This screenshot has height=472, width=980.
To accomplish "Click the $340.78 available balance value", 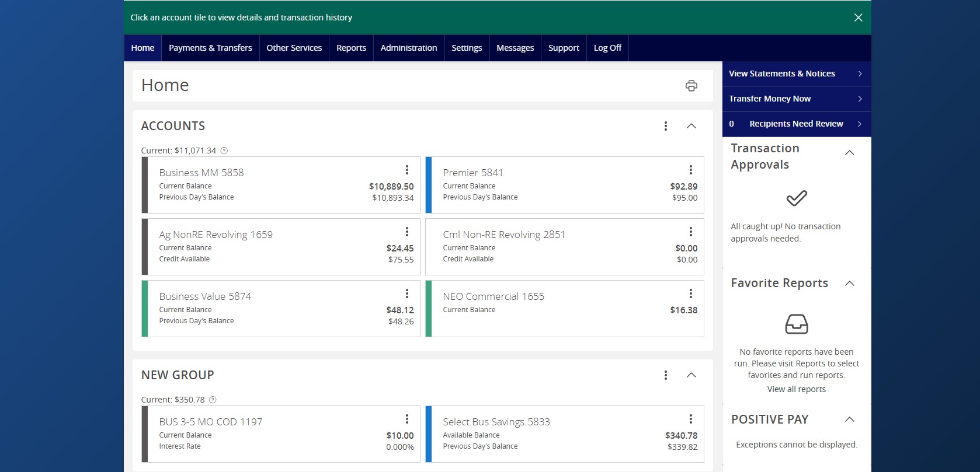I will (682, 436).
